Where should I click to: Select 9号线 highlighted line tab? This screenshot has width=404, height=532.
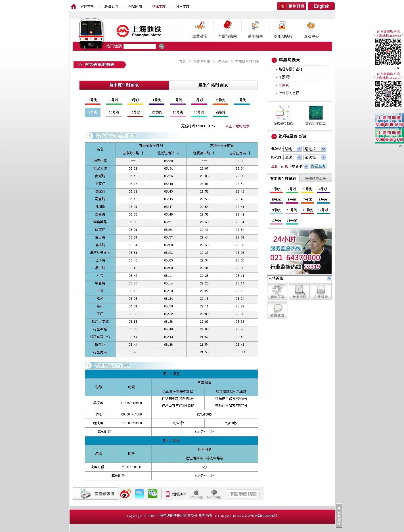pos(93,112)
